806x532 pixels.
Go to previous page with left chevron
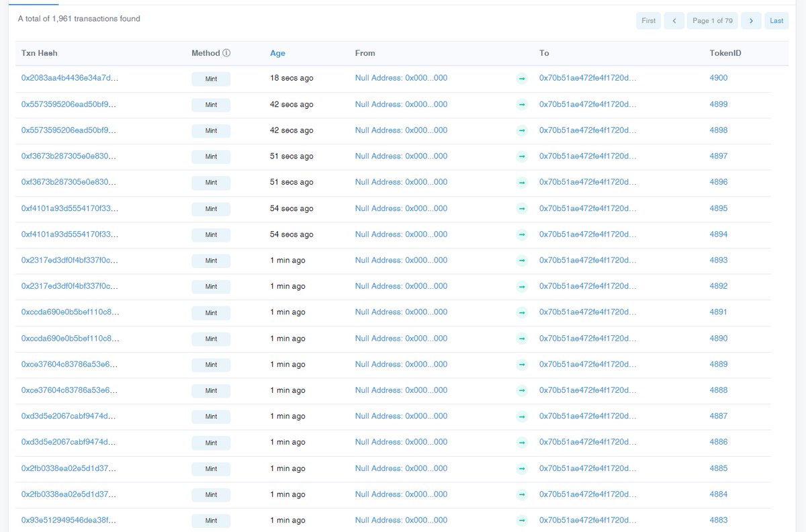click(674, 21)
